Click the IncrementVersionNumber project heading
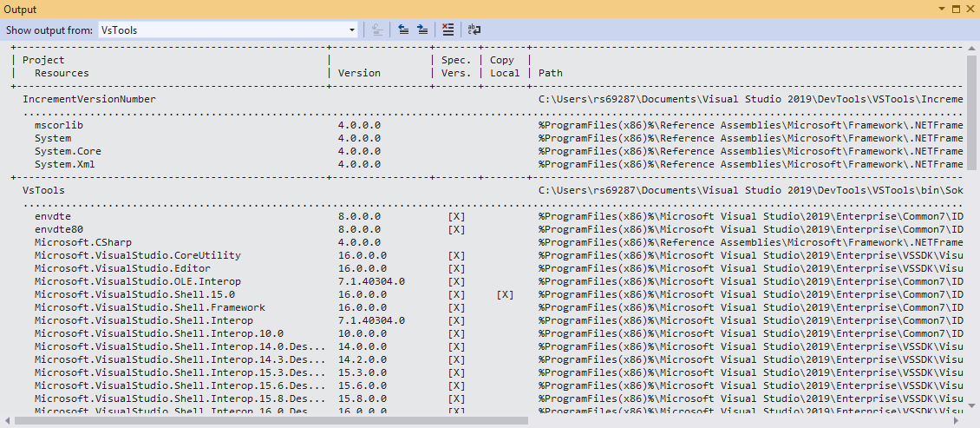This screenshot has height=428, width=980. pyautogui.click(x=89, y=99)
